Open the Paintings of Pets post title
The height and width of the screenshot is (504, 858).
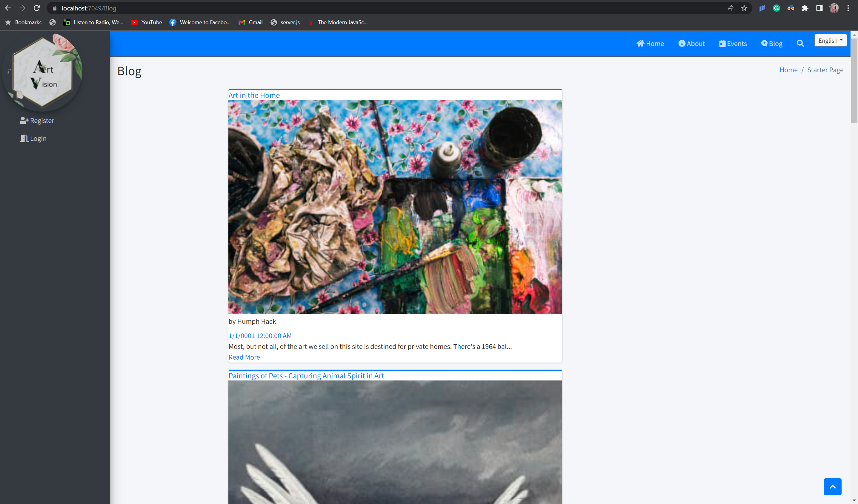[306, 376]
